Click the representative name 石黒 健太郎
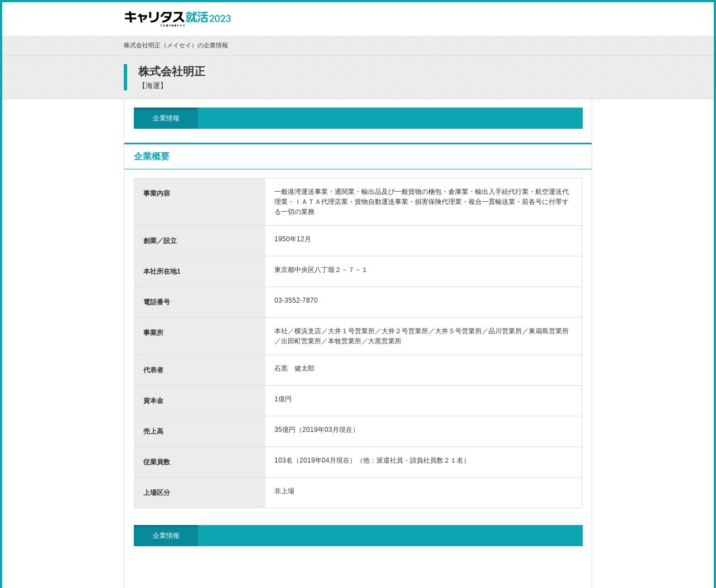This screenshot has width=716, height=588. [294, 368]
